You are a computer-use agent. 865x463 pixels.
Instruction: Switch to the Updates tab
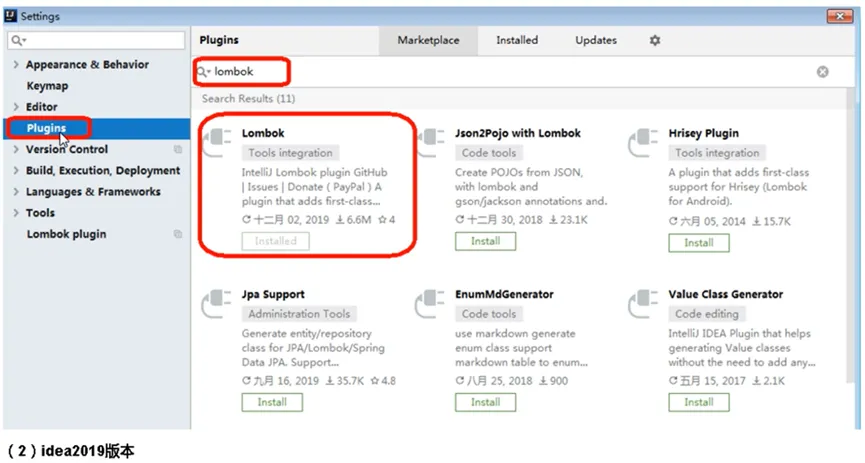click(596, 40)
